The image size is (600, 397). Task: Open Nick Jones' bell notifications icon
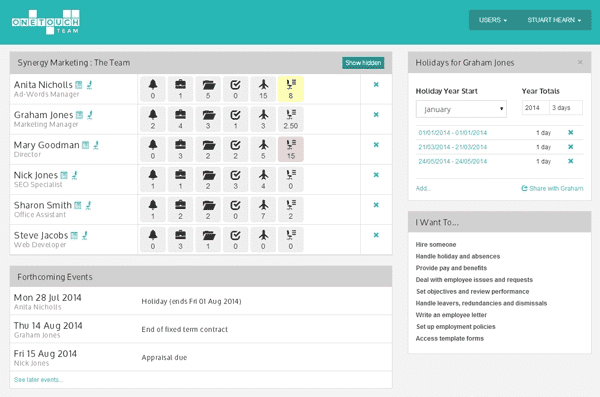coord(153,180)
